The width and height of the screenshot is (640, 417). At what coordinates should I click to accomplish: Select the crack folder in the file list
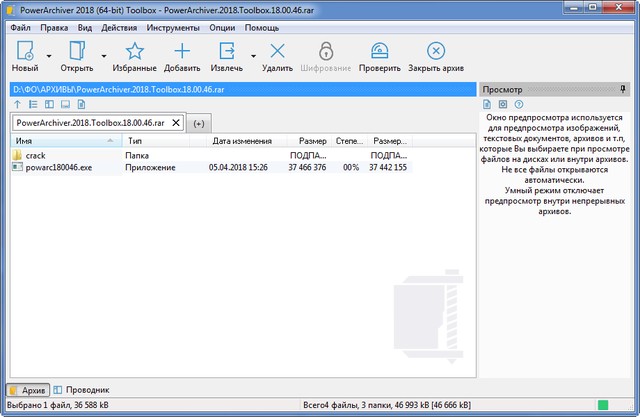point(36,156)
